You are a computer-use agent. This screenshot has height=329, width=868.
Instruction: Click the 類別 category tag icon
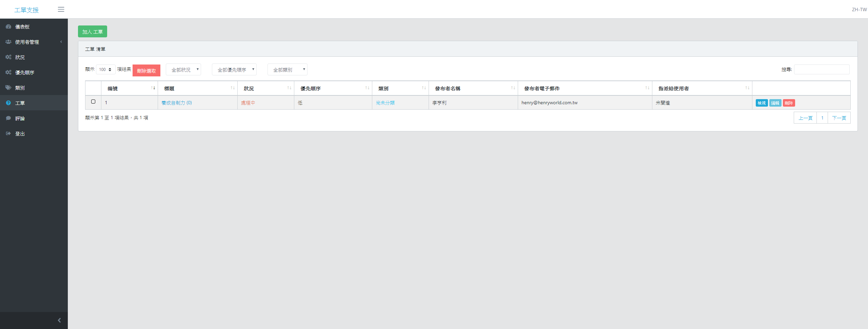(x=8, y=87)
